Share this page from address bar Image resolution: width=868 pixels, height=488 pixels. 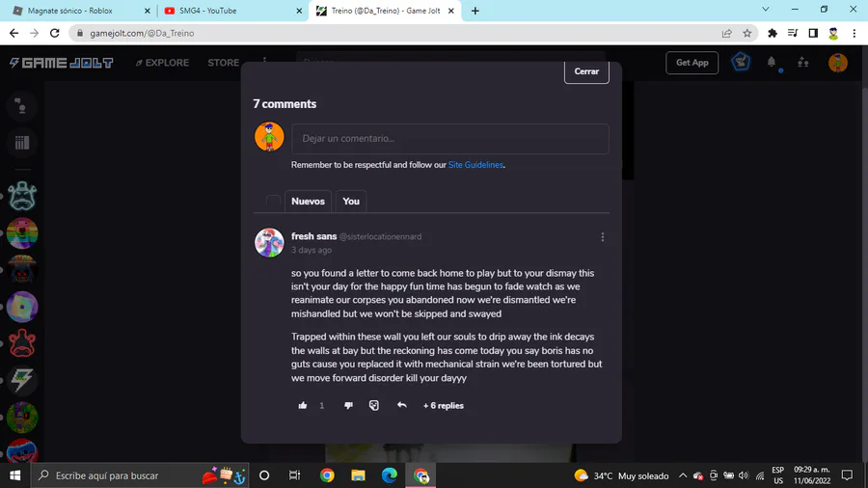(x=727, y=33)
